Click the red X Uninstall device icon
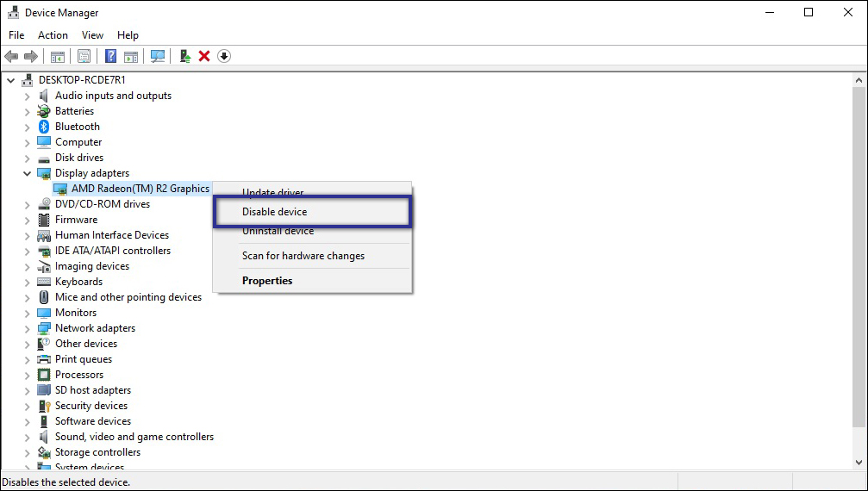868x491 pixels. tap(204, 56)
